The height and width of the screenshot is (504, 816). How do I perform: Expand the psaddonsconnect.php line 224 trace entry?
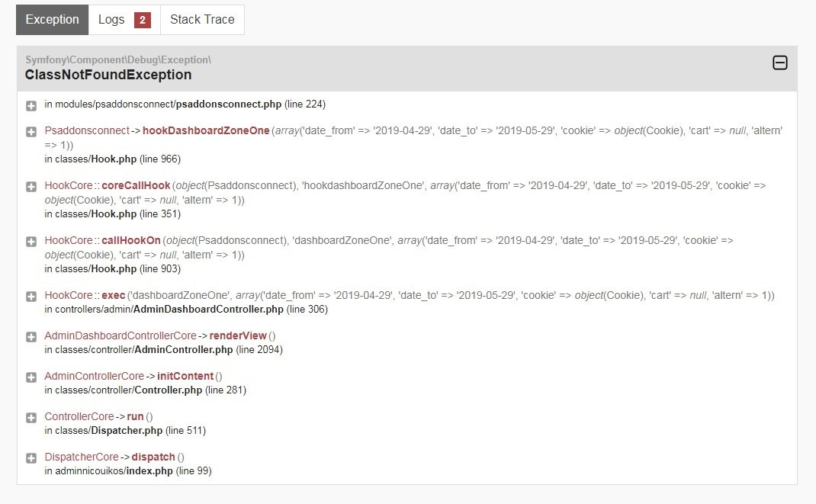[31, 105]
